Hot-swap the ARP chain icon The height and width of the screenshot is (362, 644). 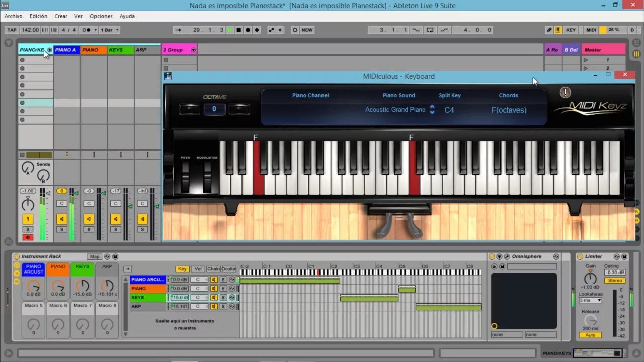tap(232, 306)
